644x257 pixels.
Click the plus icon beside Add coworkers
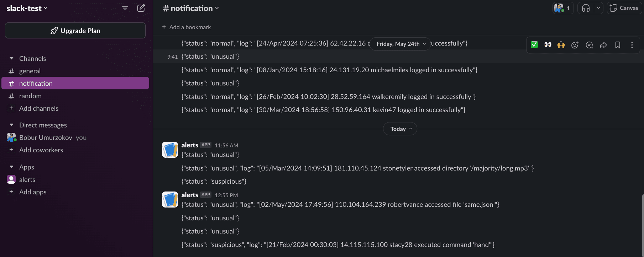point(11,150)
